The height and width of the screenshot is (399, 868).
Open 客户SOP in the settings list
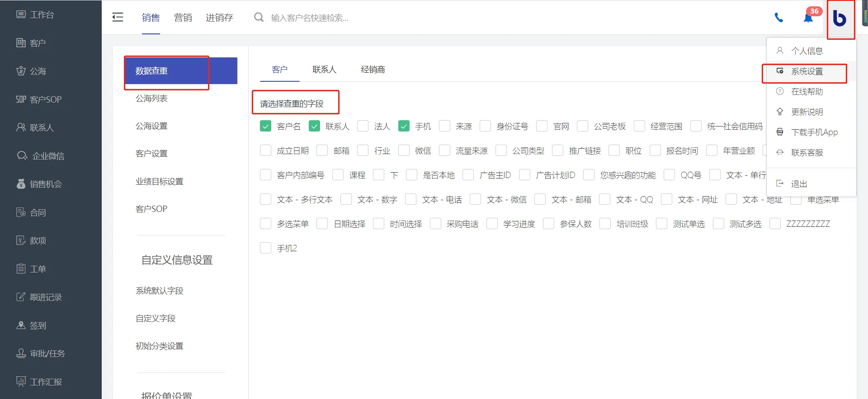pos(151,209)
